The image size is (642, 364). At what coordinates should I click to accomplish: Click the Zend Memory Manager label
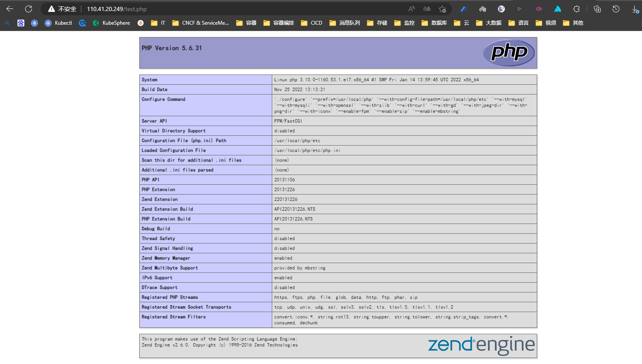(x=166, y=258)
